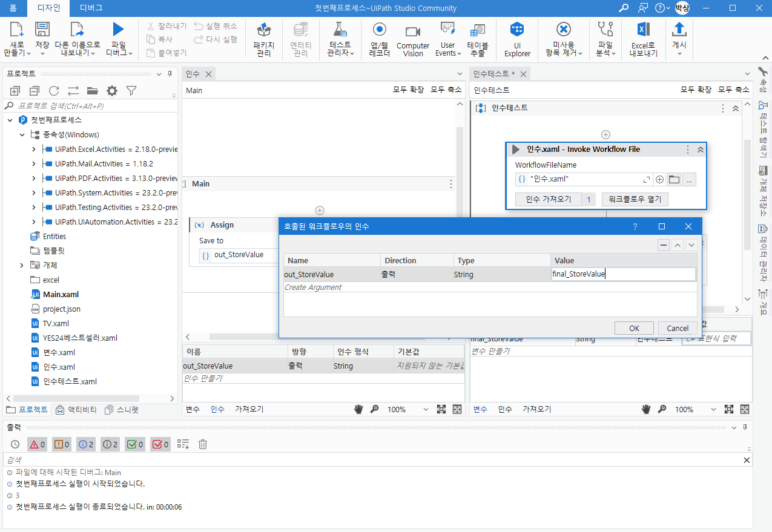Screen dimensions: 772x532
Task: Browse for workflow file folder icon
Action: pos(674,179)
